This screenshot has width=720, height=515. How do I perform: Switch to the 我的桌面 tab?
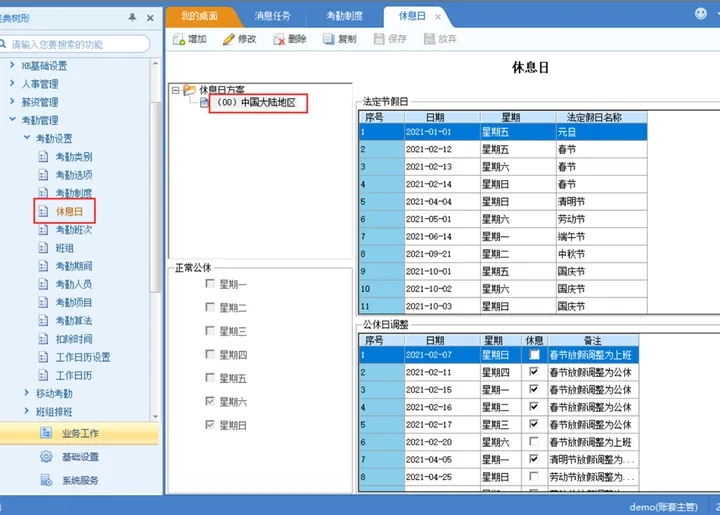tap(199, 16)
